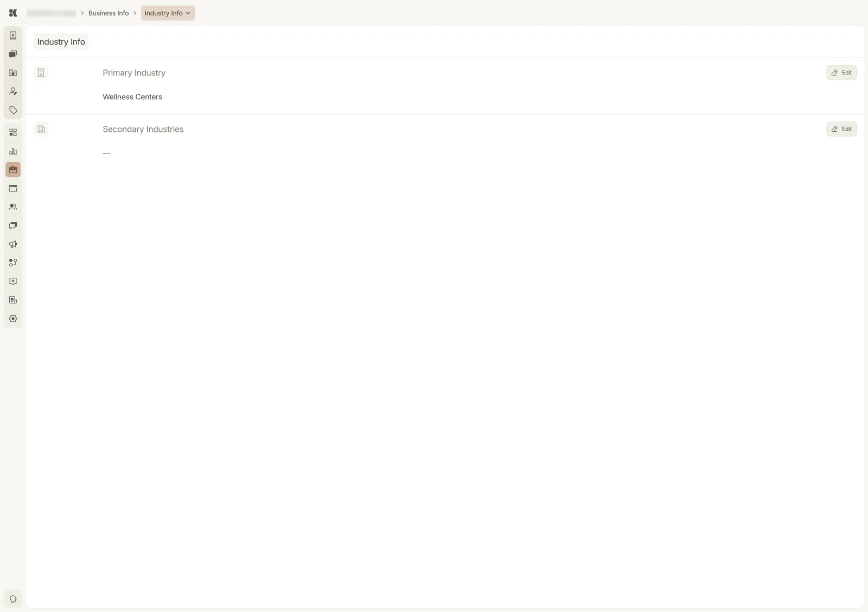
Task: Open the sparkle message sidebar icon
Action: coord(13,282)
